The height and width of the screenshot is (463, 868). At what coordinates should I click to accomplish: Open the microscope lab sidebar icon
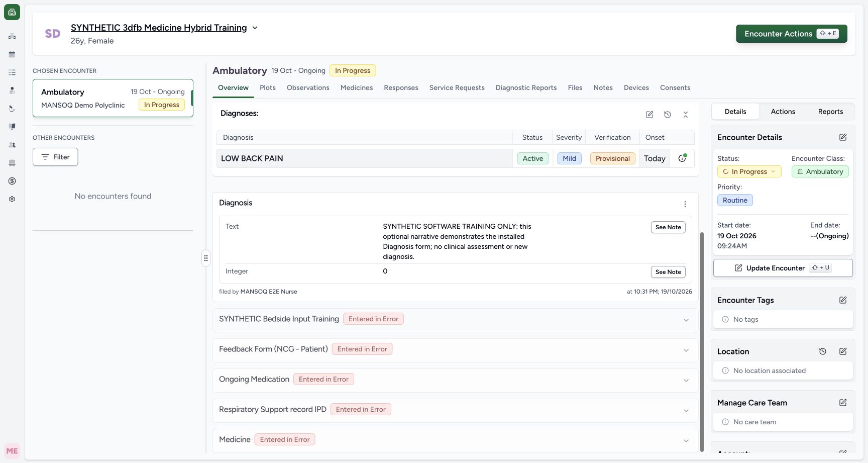point(12,109)
